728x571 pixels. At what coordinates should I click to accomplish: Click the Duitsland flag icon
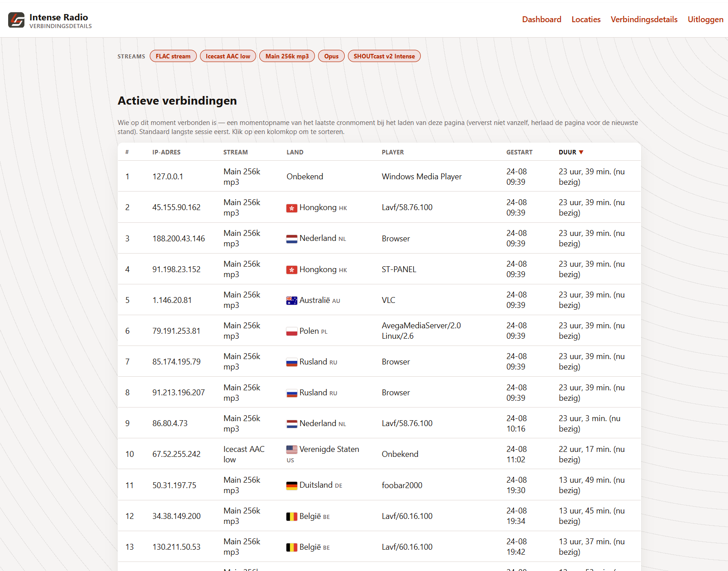point(292,485)
